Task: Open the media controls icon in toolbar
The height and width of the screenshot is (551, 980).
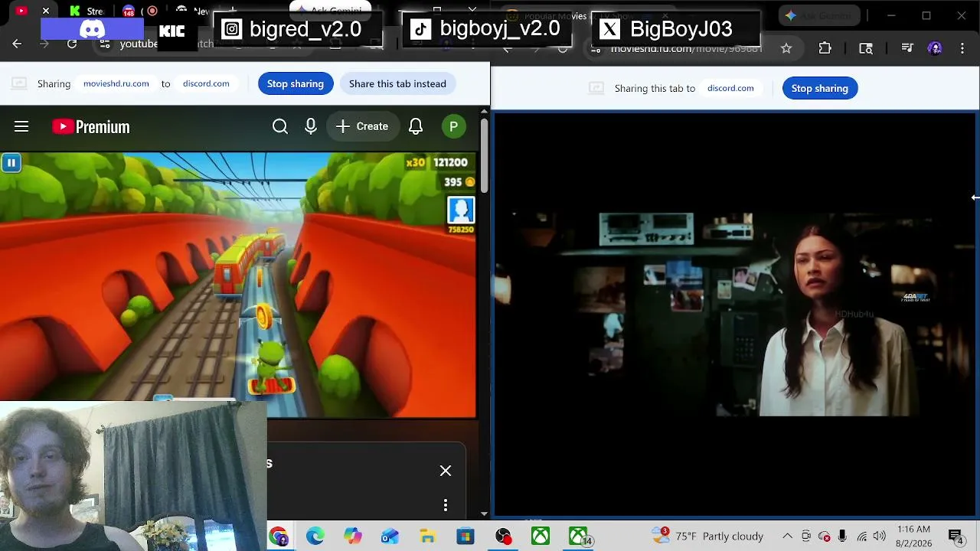Action: 907,48
